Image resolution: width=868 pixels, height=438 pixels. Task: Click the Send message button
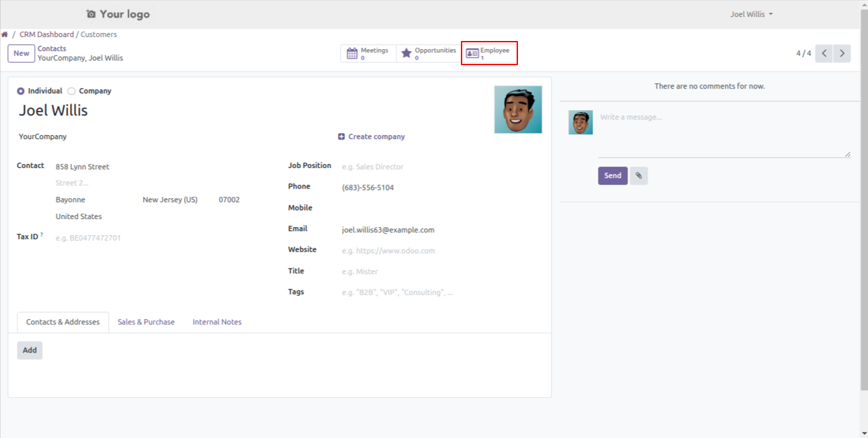point(613,175)
